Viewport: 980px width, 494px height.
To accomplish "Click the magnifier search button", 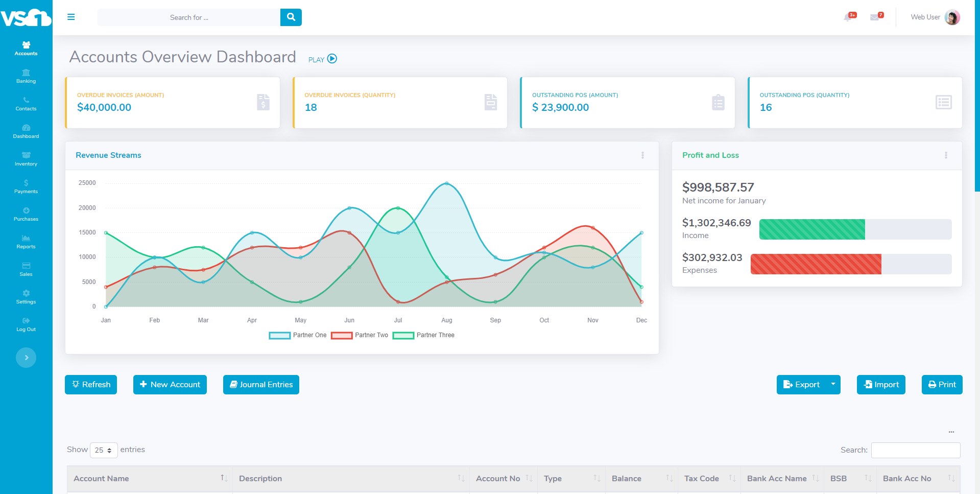I will 291,17.
